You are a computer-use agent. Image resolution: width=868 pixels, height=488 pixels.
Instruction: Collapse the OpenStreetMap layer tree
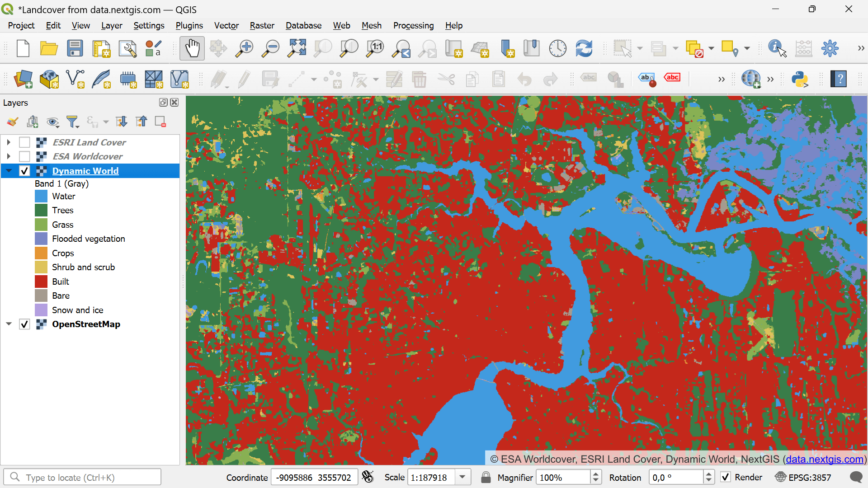pyautogui.click(x=9, y=324)
